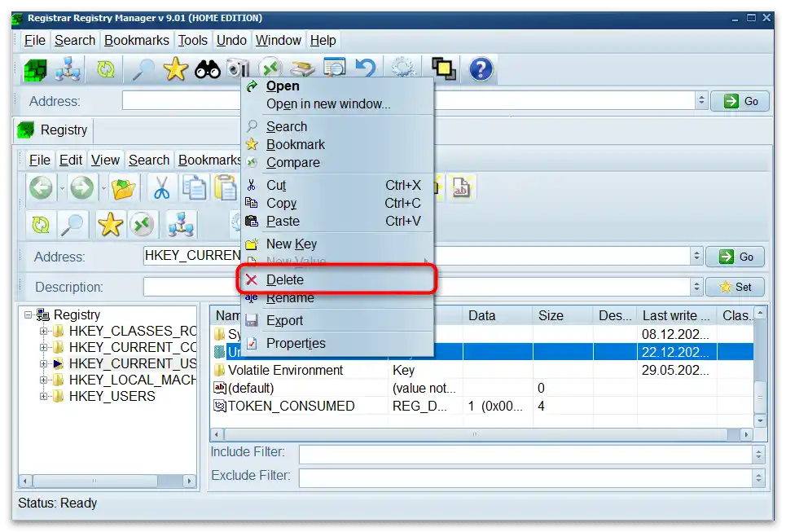This screenshot has height=532, width=786.
Task: Click the undo blue arrow icon in top toolbar
Action: pyautogui.click(x=366, y=68)
